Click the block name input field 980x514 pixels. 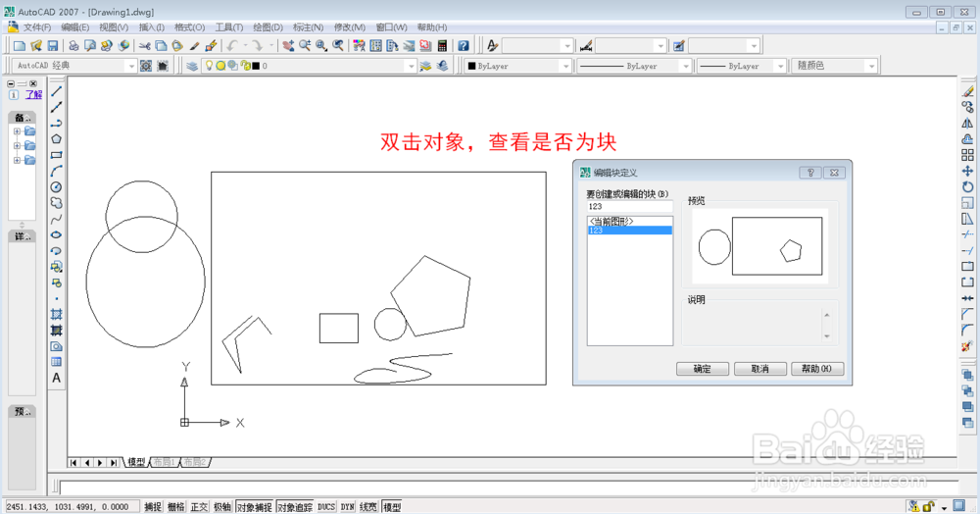630,206
